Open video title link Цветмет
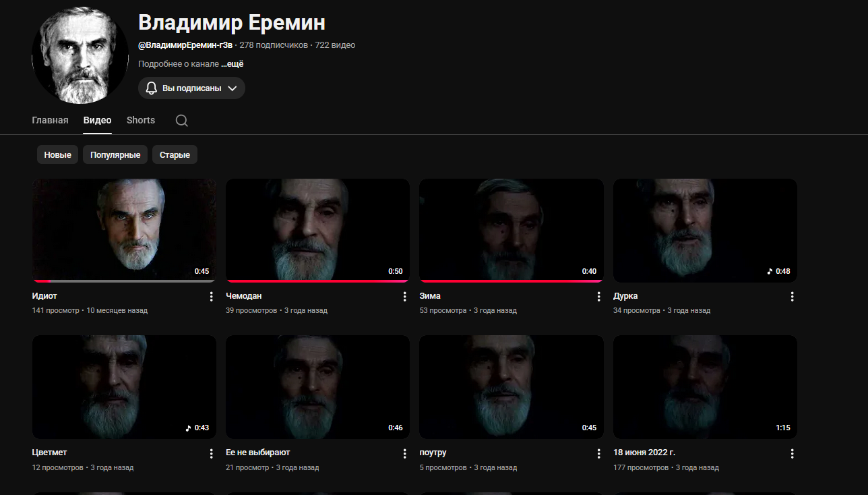The image size is (868, 495). point(50,453)
